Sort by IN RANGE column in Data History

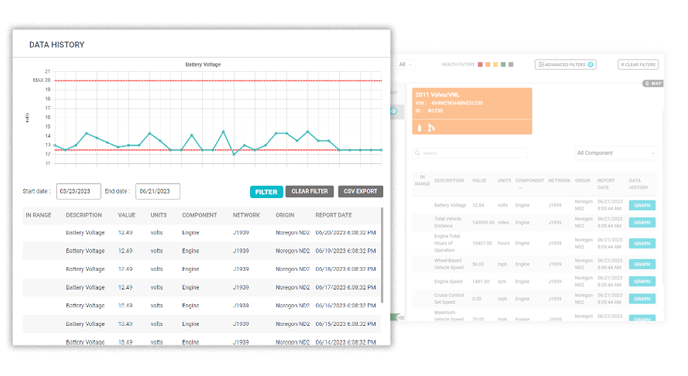(x=38, y=215)
